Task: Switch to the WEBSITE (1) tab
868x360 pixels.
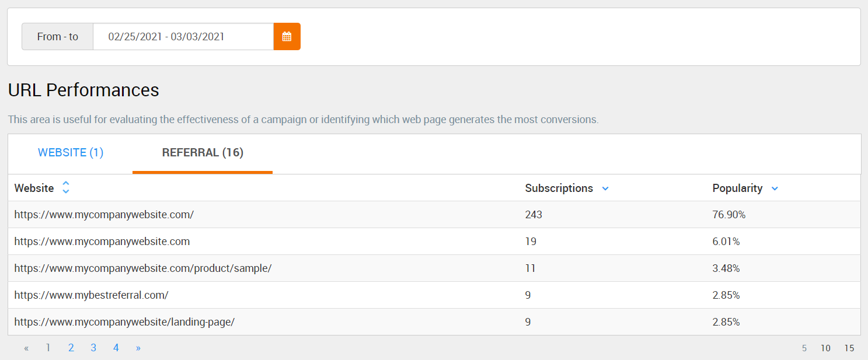Action: point(71,153)
